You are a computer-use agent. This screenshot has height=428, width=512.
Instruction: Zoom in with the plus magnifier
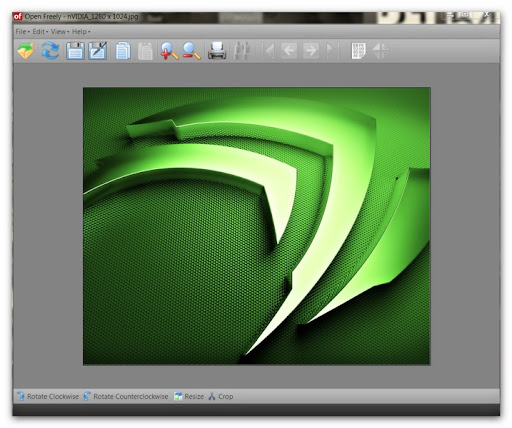[x=169, y=51]
